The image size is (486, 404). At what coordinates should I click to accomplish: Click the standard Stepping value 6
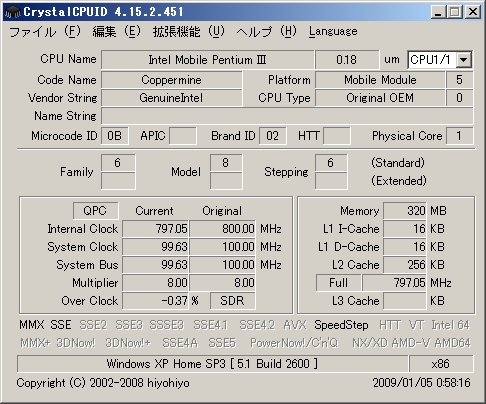point(331,163)
